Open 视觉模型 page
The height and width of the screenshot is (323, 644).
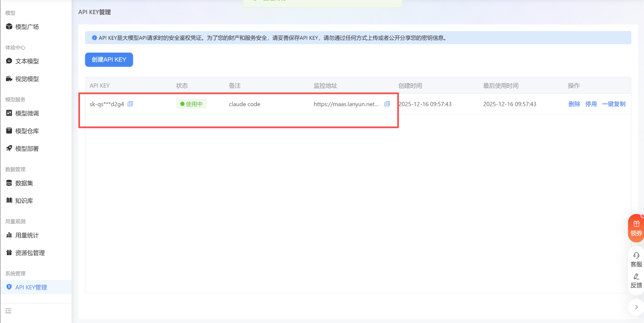click(x=27, y=79)
